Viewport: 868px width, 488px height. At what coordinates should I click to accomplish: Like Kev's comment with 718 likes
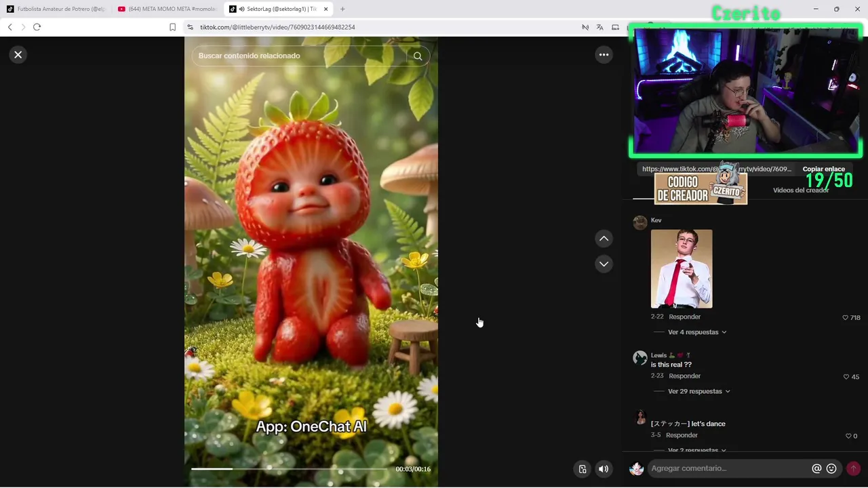(846, 318)
